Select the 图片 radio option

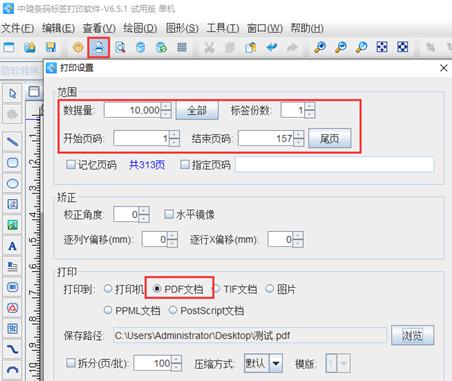tap(270, 289)
